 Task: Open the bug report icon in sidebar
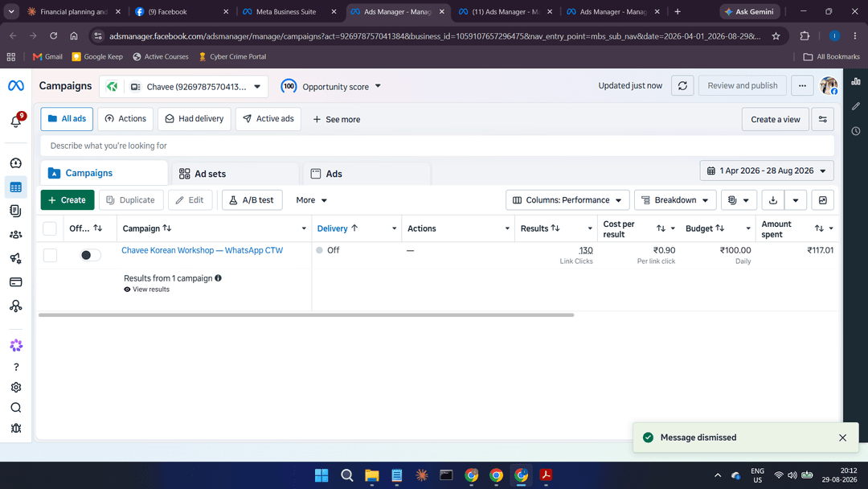[16, 428]
